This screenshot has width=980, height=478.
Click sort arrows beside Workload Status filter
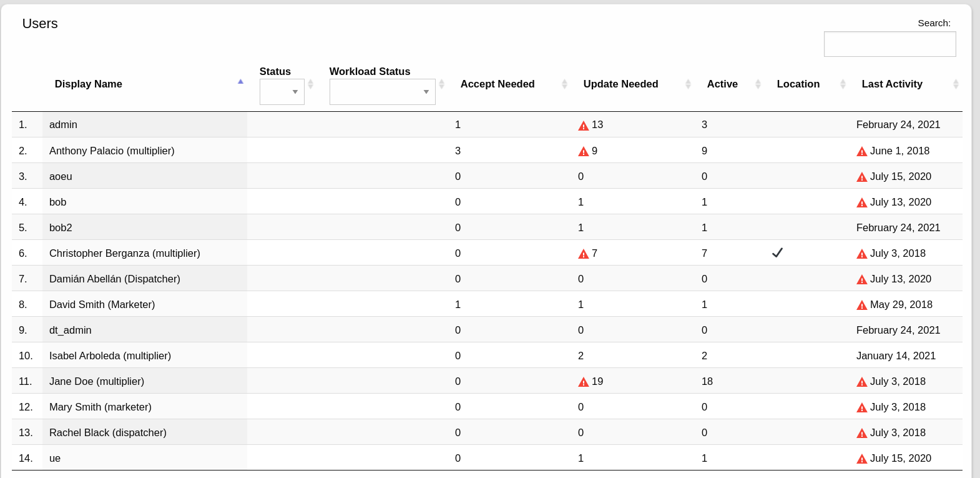tap(441, 84)
